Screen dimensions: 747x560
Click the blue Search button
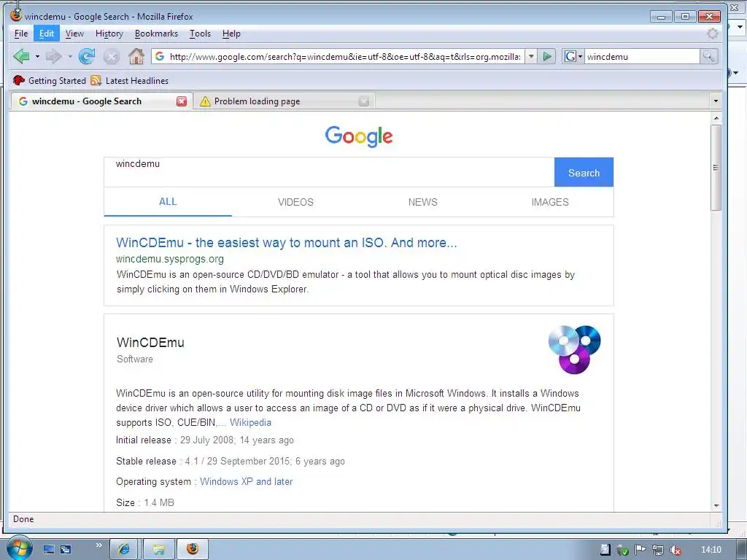click(x=584, y=172)
